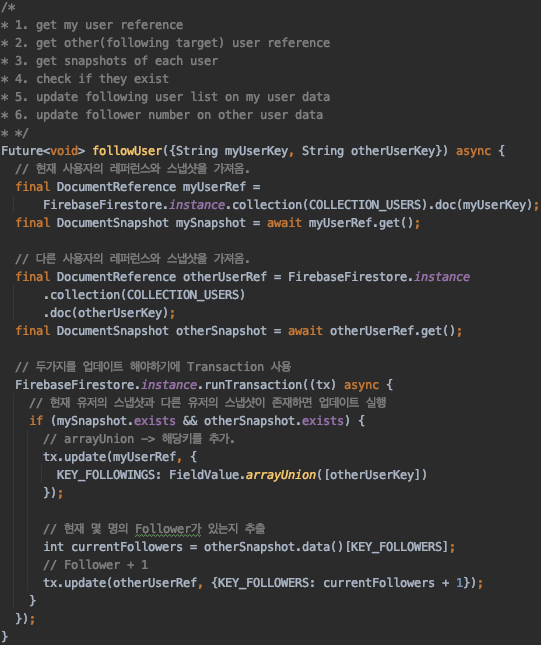Click 'otherSnapshot.data()' call

pyautogui.click(x=274, y=547)
